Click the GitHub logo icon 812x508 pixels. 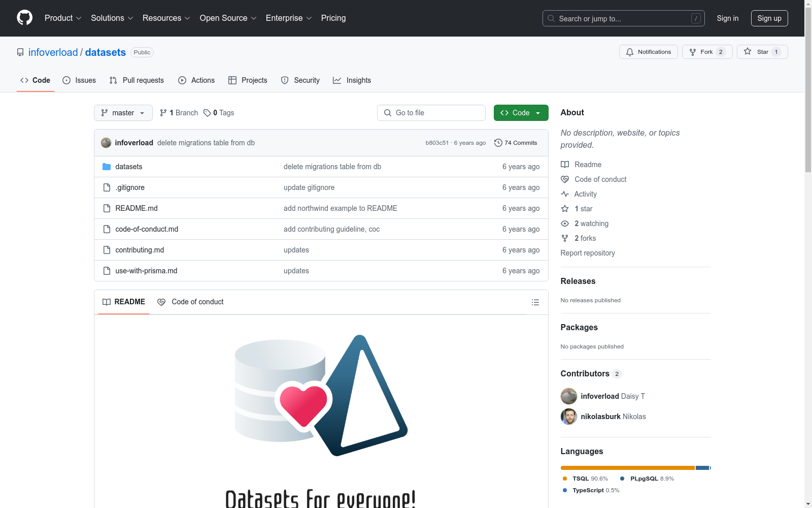[24, 18]
